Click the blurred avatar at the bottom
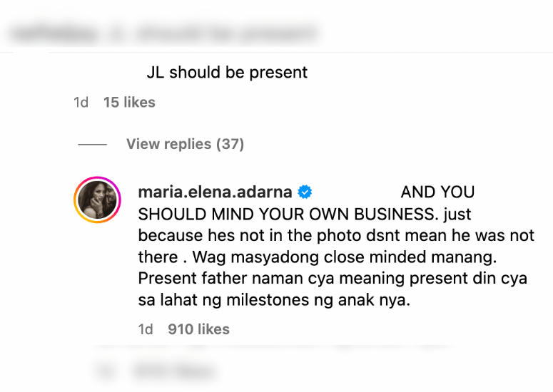This screenshot has height=392, width=553. coord(105,371)
